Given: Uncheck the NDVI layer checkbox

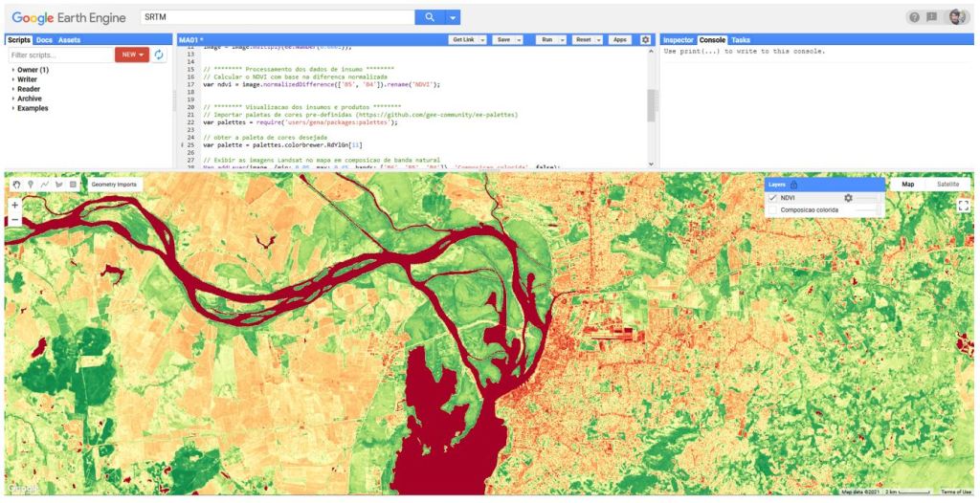Looking at the screenshot, I should pos(773,198).
